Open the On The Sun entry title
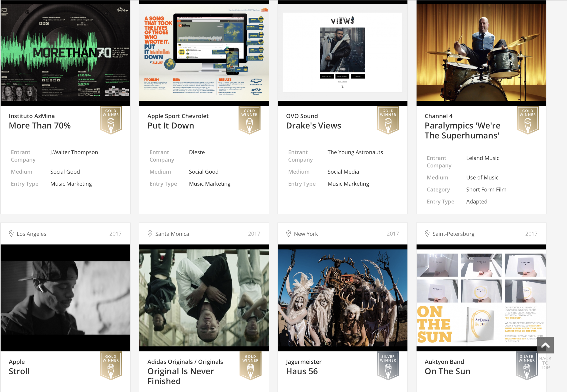The image size is (567, 392). click(x=447, y=371)
